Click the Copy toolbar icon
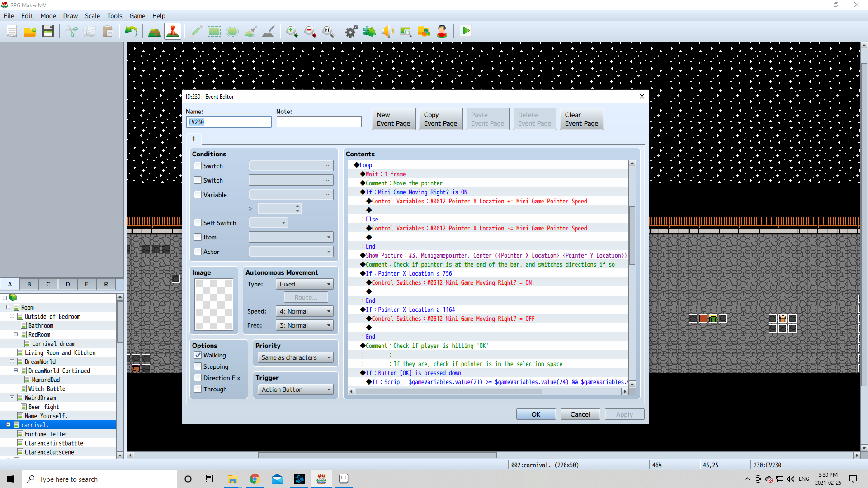The width and height of the screenshot is (868, 488). pyautogui.click(x=90, y=31)
